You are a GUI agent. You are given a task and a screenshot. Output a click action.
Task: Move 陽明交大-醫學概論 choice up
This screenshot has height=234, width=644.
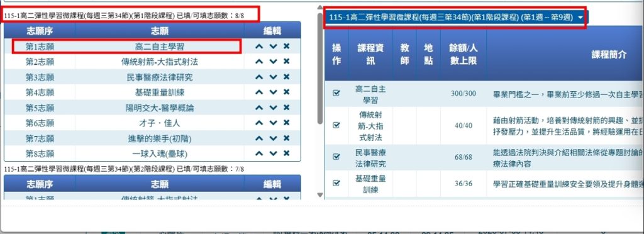click(258, 108)
